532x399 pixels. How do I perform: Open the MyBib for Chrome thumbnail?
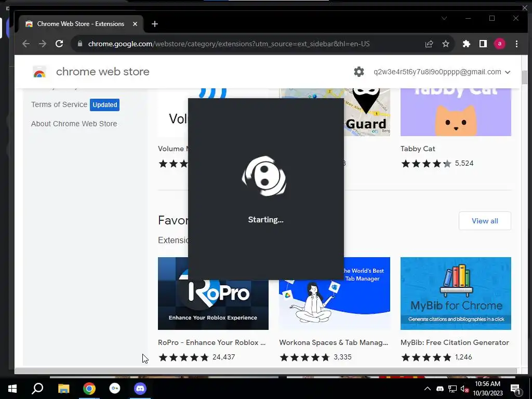(x=456, y=294)
